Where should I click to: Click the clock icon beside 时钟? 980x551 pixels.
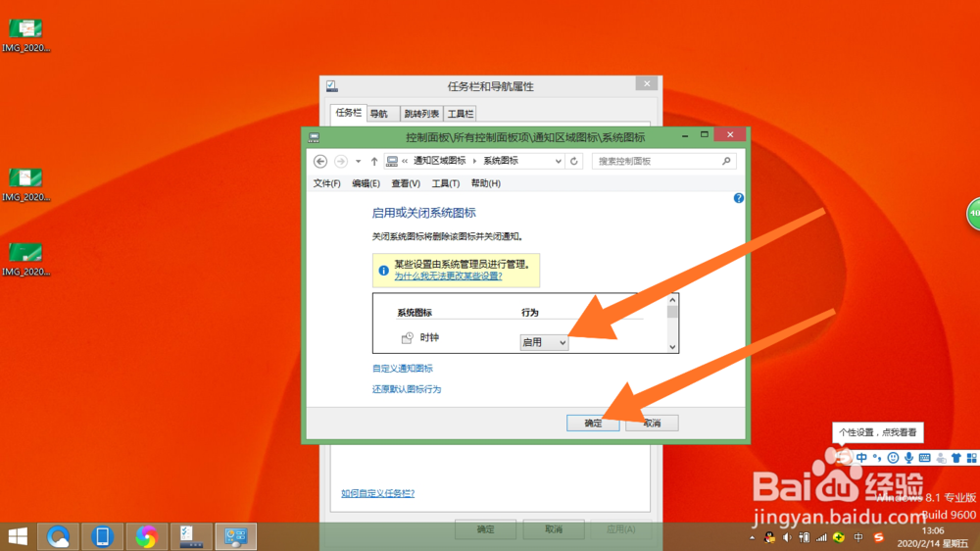click(x=408, y=337)
